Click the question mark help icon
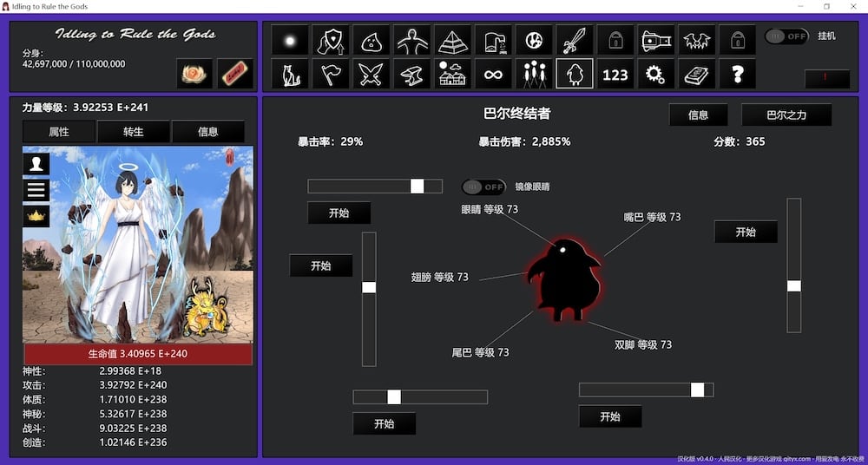Image resolution: width=868 pixels, height=465 pixels. pyautogui.click(x=737, y=74)
